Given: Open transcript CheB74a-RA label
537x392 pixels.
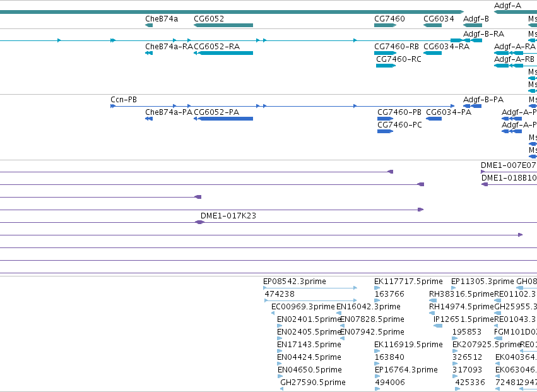Looking at the screenshot, I should click(x=169, y=47).
